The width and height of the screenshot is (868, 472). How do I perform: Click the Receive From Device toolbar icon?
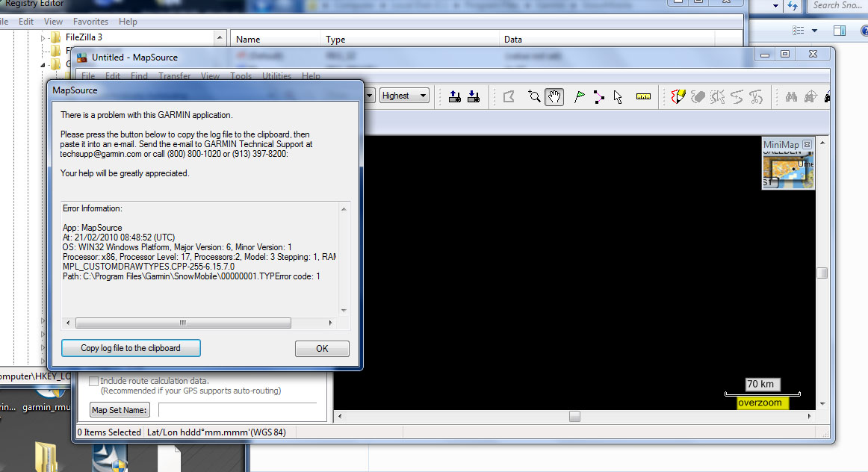pos(474,97)
